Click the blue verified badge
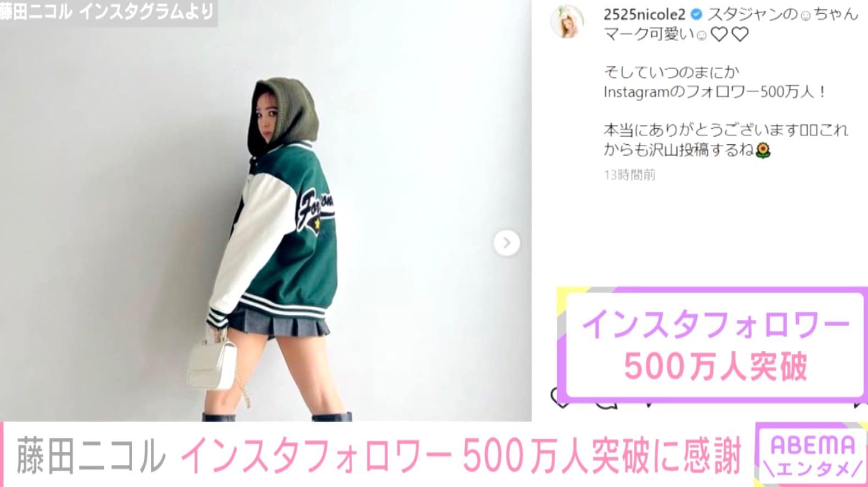Image resolution: width=868 pixels, height=487 pixels. pos(696,14)
